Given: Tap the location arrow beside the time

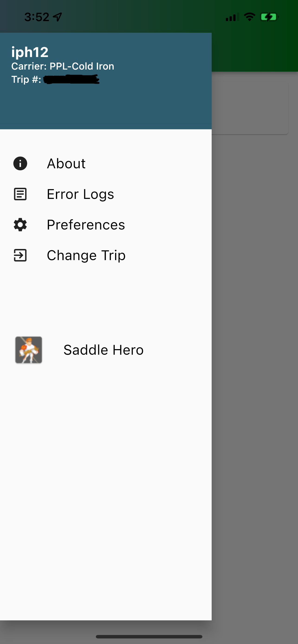Looking at the screenshot, I should (x=57, y=17).
